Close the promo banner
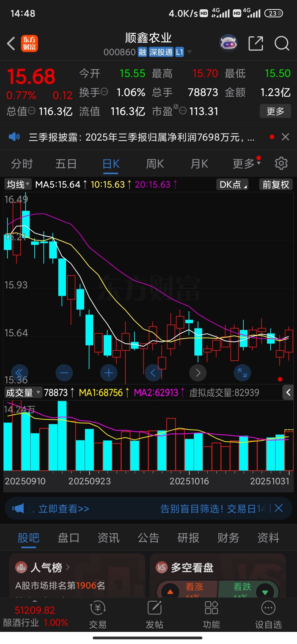Viewport: 297px width, 644px height. 279,508
